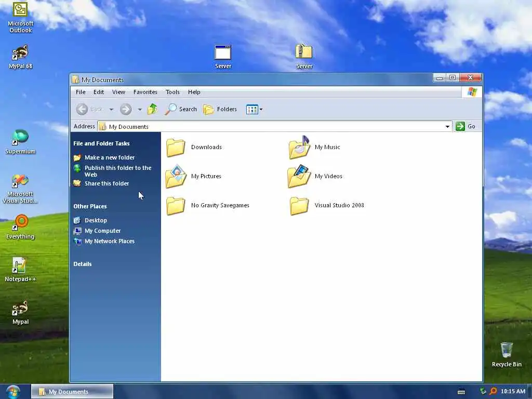Image resolution: width=532 pixels, height=399 pixels.
Task: Click the Back arrow button
Action: (x=82, y=109)
